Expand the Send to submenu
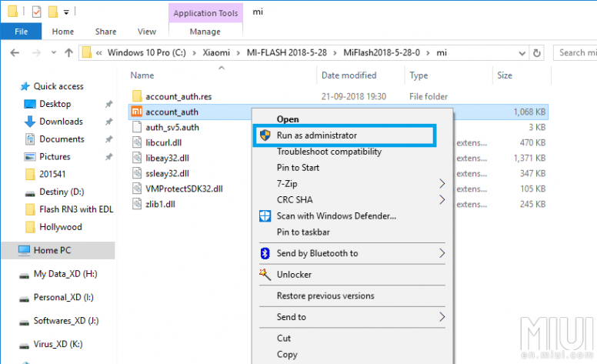 click(x=442, y=317)
